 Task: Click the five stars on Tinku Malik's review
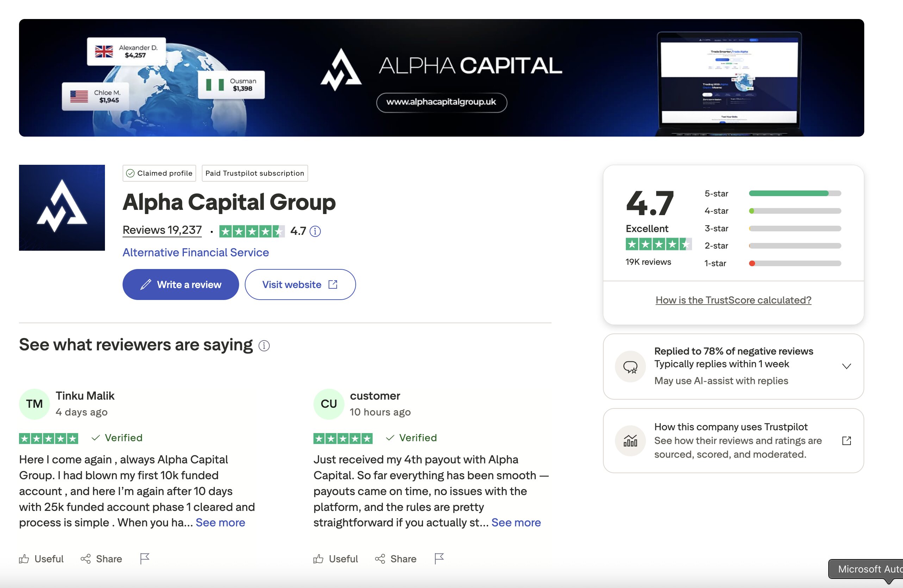[49, 438]
